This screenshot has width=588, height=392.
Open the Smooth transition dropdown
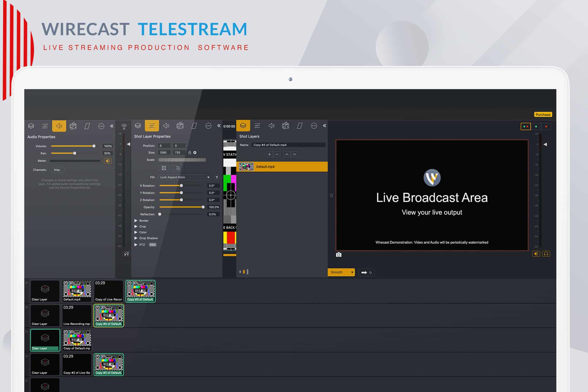pos(341,272)
